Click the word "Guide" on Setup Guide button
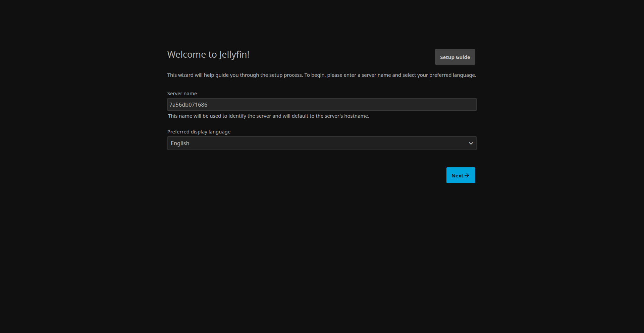 463,57
